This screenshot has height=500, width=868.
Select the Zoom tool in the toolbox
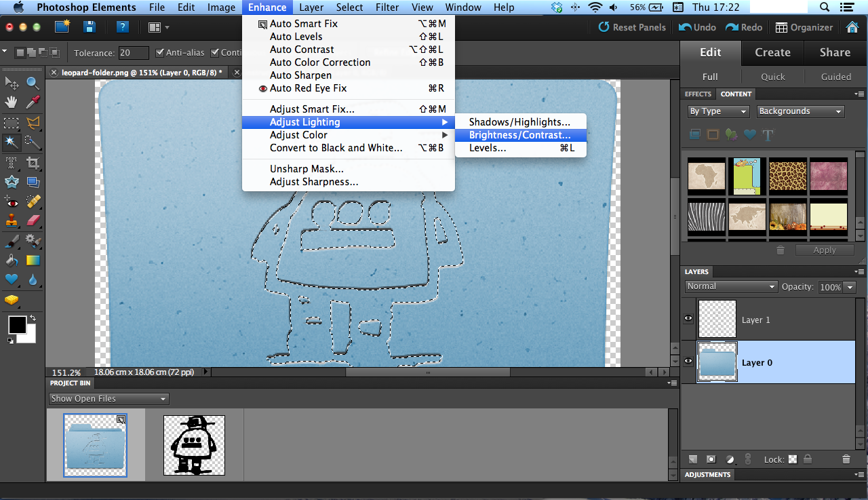[33, 83]
